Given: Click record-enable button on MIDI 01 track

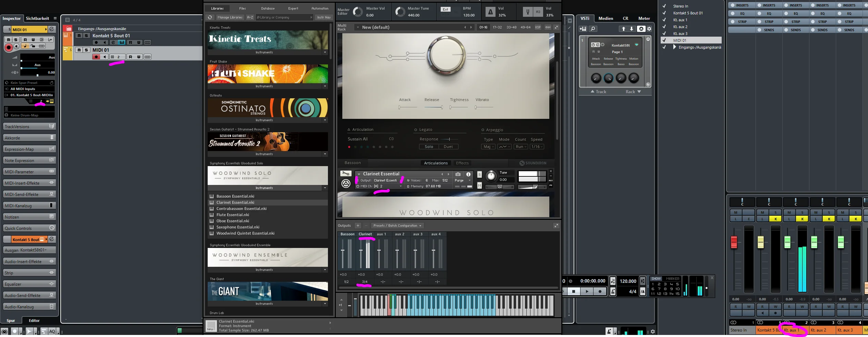Looking at the screenshot, I should 96,57.
